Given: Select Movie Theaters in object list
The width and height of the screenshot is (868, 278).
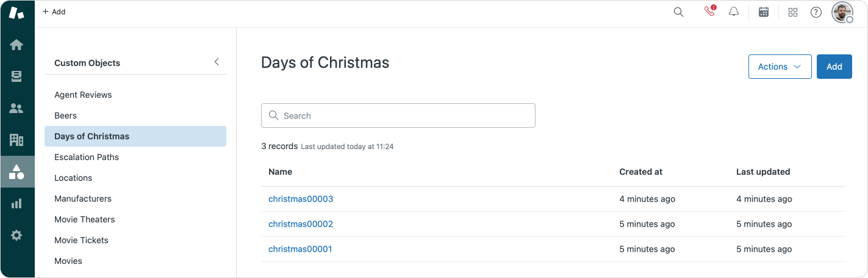Looking at the screenshot, I should 85,219.
